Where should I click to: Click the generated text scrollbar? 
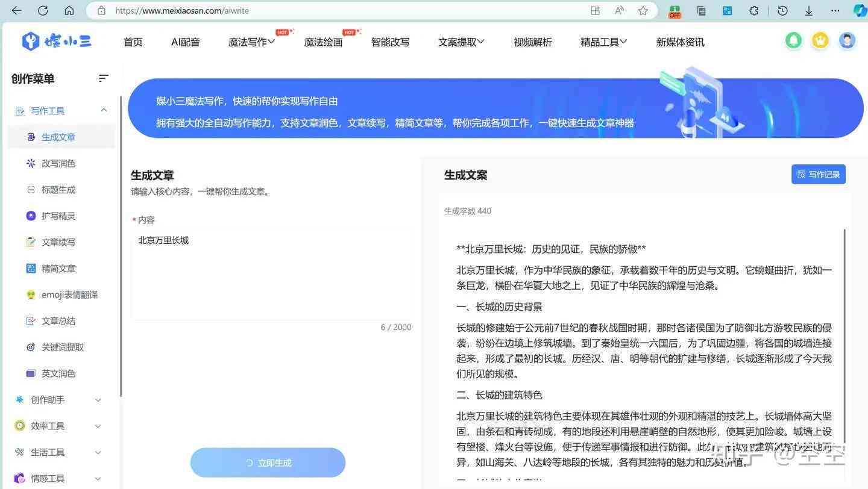click(844, 337)
